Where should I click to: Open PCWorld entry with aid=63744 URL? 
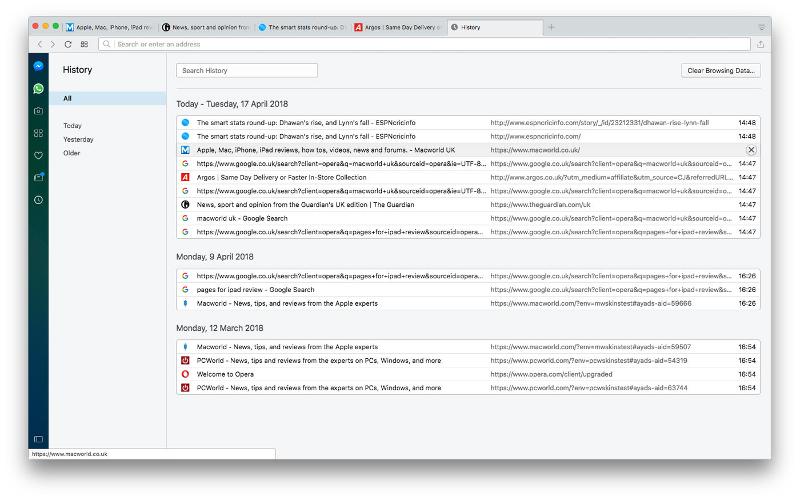[468, 388]
